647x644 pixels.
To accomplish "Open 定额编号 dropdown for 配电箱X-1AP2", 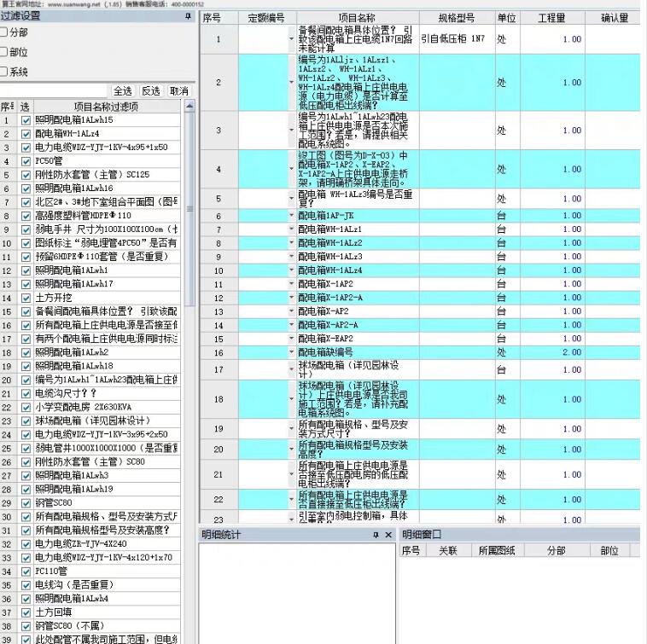I will [291, 284].
